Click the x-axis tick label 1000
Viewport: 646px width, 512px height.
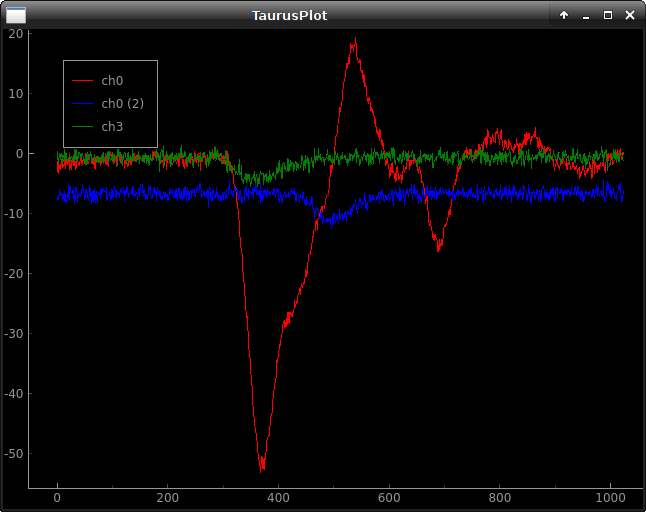[610, 497]
